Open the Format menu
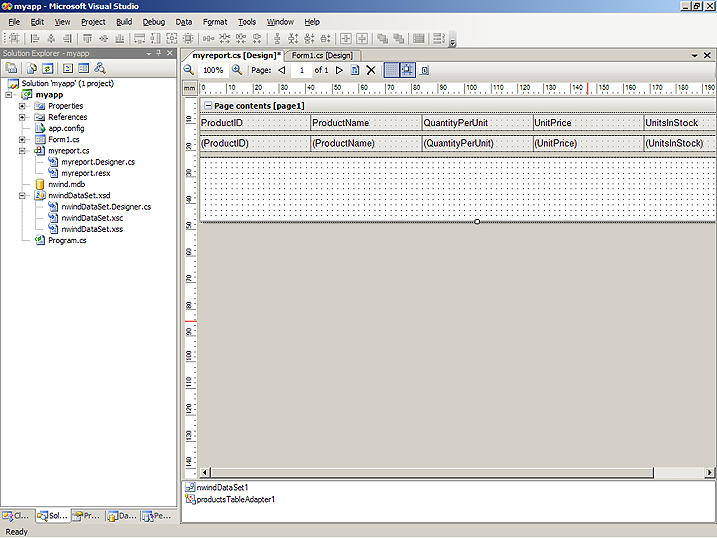717x538 pixels. (215, 22)
